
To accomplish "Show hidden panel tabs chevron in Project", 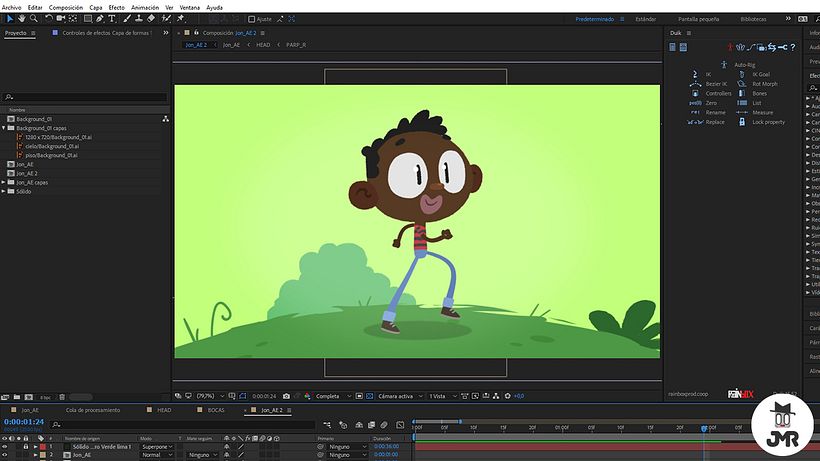I will (x=166, y=32).
